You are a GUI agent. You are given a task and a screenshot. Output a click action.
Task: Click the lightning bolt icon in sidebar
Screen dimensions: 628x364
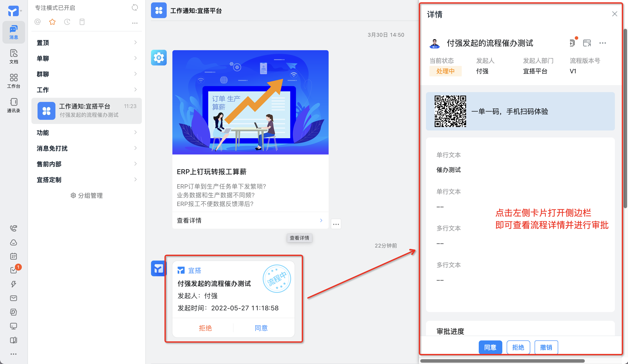pyautogui.click(x=14, y=284)
